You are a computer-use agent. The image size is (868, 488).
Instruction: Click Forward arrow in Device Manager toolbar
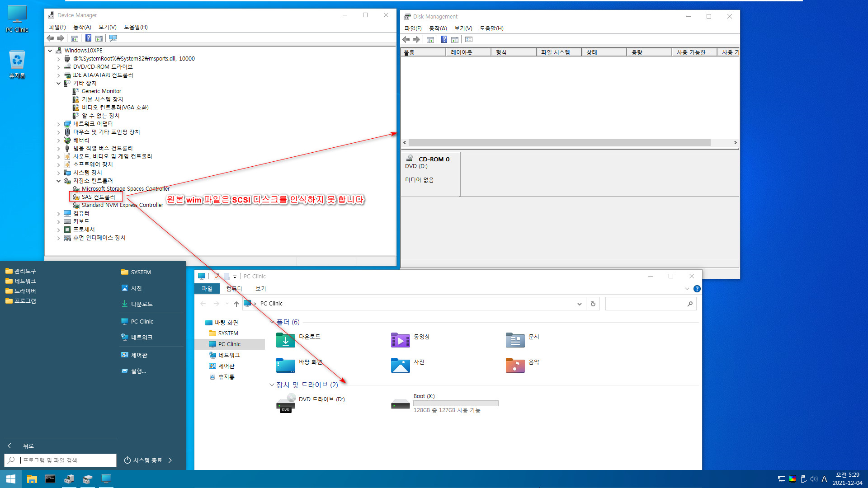click(x=60, y=38)
